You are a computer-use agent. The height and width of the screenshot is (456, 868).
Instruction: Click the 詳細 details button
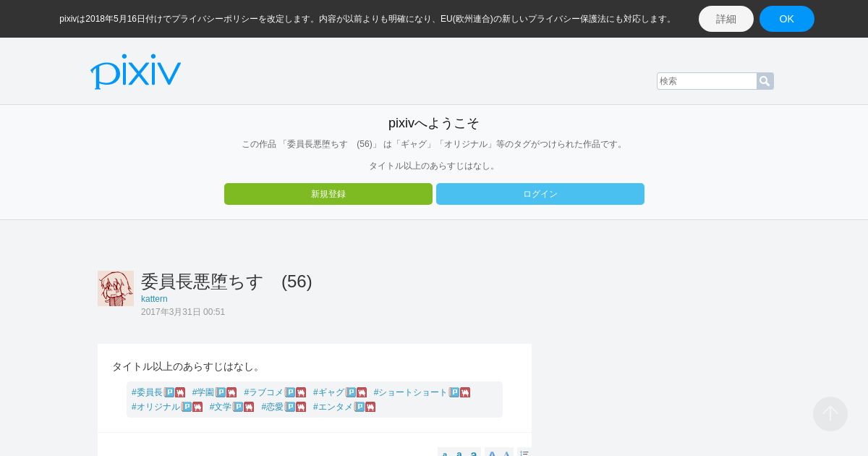726,19
